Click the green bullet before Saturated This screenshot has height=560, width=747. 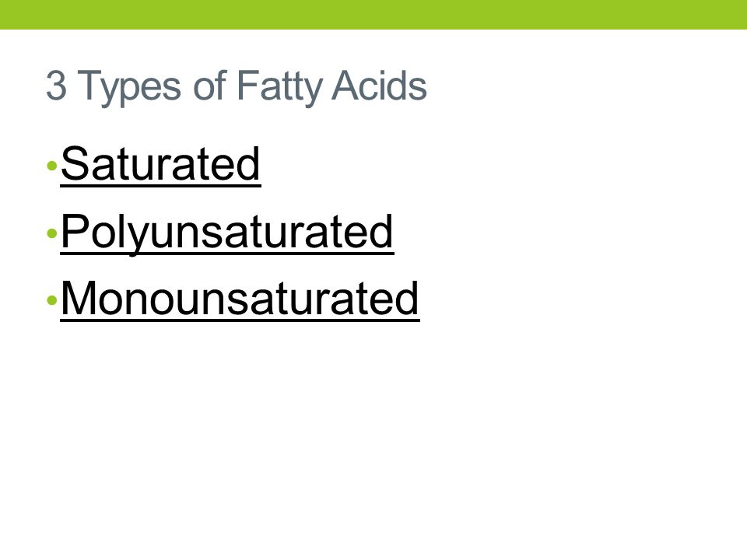tap(52, 166)
